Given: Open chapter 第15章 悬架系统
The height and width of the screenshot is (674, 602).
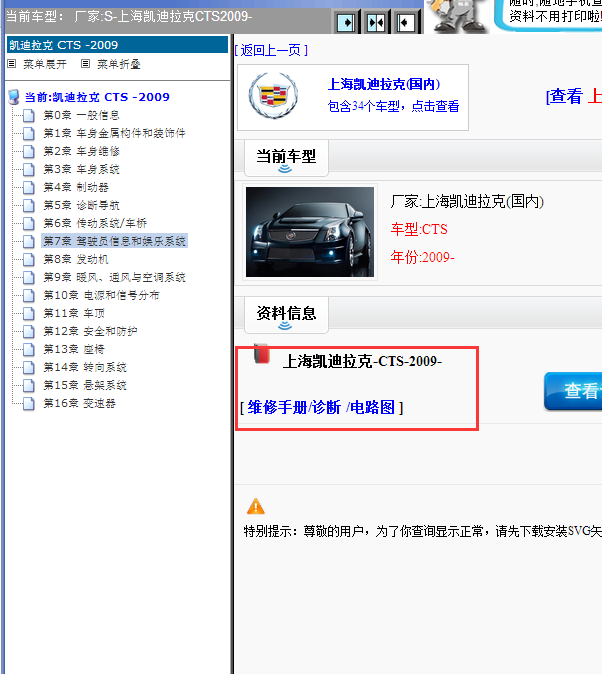Looking at the screenshot, I should pos(85,385).
